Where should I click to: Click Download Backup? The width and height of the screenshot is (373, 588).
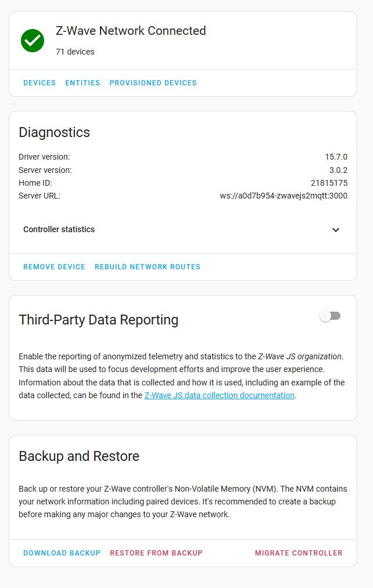point(62,553)
